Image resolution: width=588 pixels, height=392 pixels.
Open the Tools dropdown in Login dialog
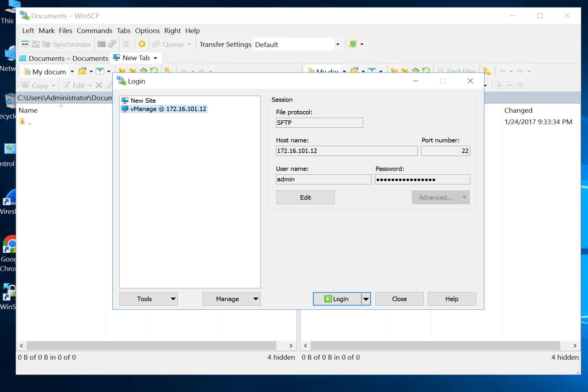[x=148, y=299]
